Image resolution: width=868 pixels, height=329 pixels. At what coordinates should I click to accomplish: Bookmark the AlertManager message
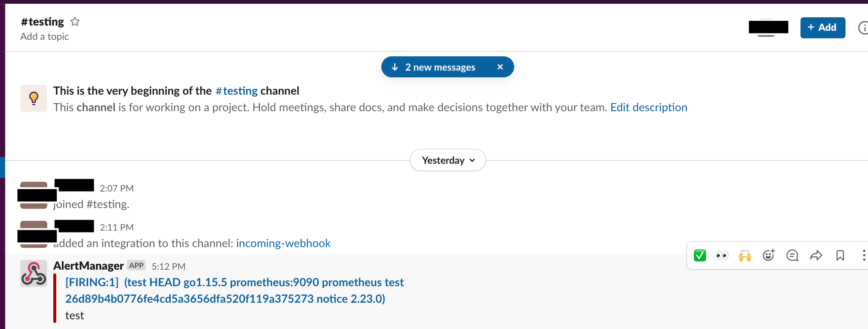(840, 255)
